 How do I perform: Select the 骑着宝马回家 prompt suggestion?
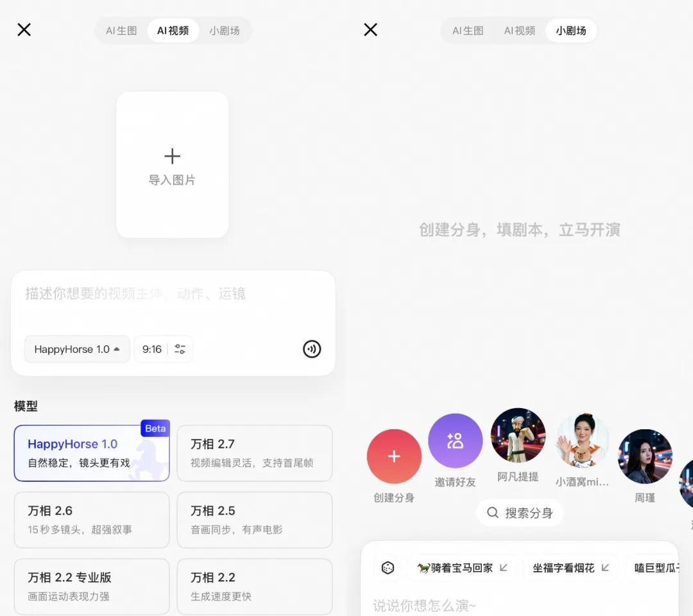tap(461, 568)
